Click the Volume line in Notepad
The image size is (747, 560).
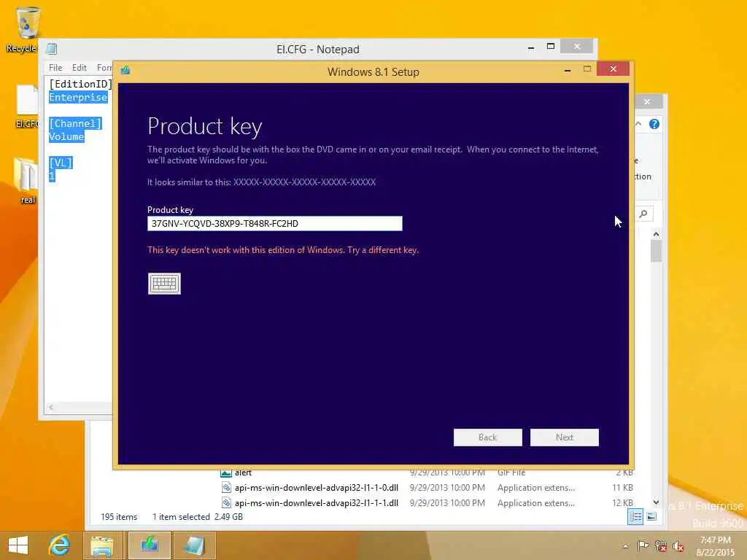pos(66,136)
